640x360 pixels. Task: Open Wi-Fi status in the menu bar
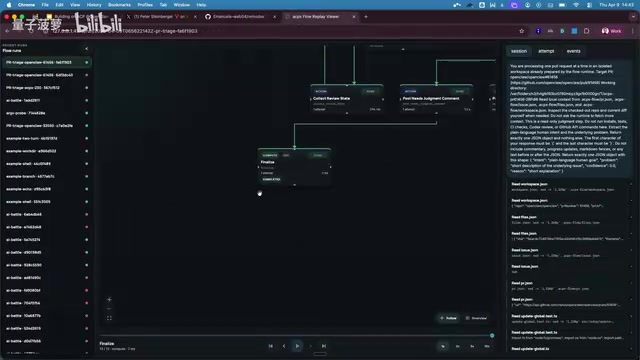tap(576, 5)
